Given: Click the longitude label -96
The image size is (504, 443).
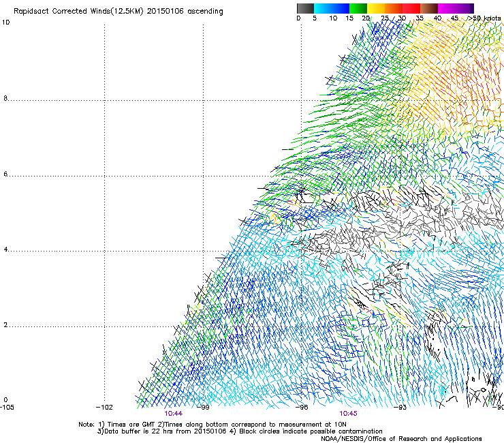Looking at the screenshot, I should (302, 408).
